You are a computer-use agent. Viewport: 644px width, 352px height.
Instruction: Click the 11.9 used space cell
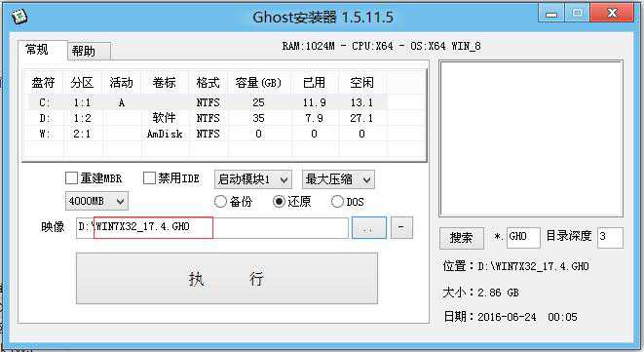point(314,102)
